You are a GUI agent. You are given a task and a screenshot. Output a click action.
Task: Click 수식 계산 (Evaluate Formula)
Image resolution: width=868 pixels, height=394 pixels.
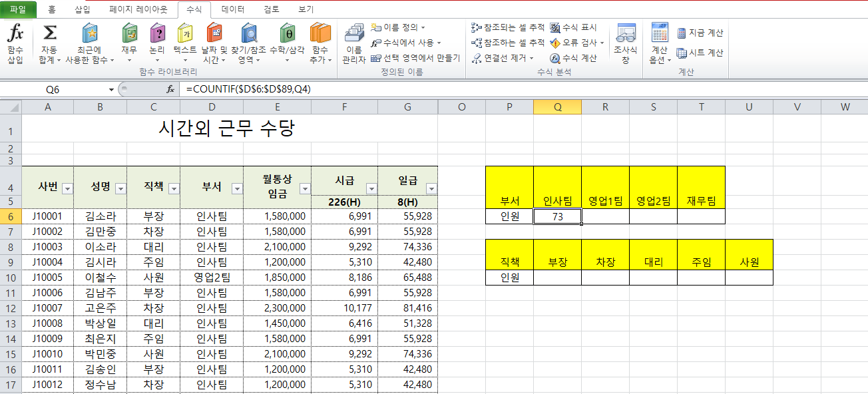pyautogui.click(x=574, y=58)
